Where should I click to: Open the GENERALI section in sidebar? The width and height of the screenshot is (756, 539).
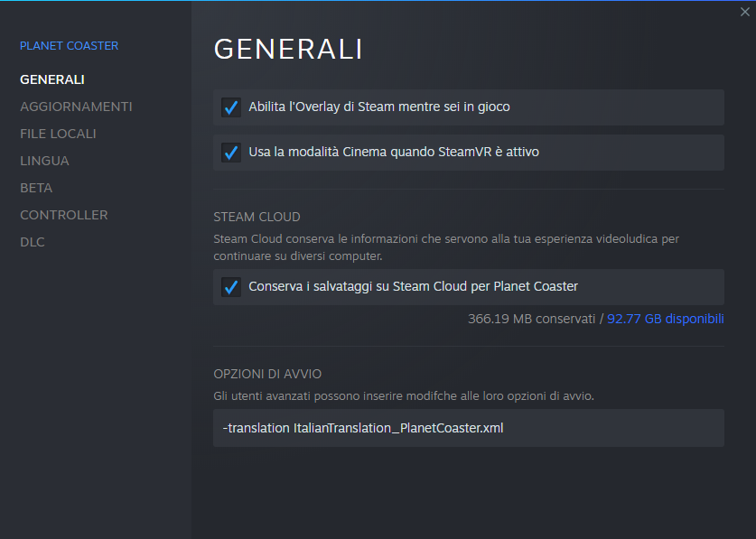(x=52, y=79)
